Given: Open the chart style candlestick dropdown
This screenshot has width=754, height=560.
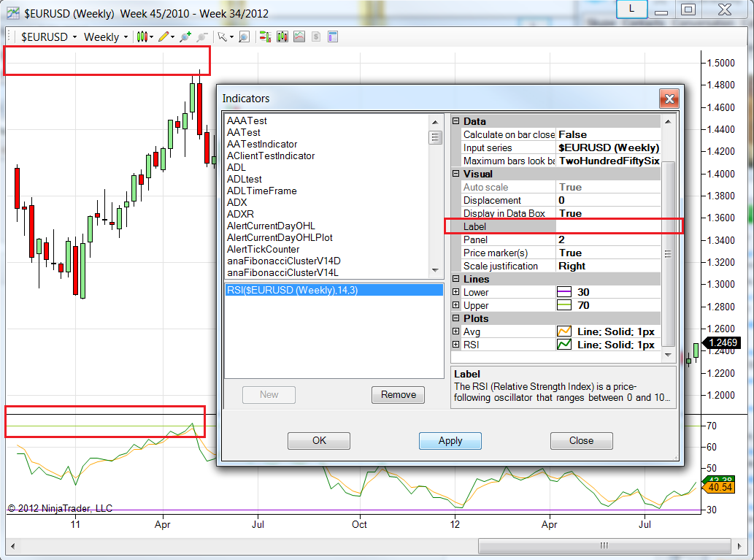Looking at the screenshot, I should [145, 37].
